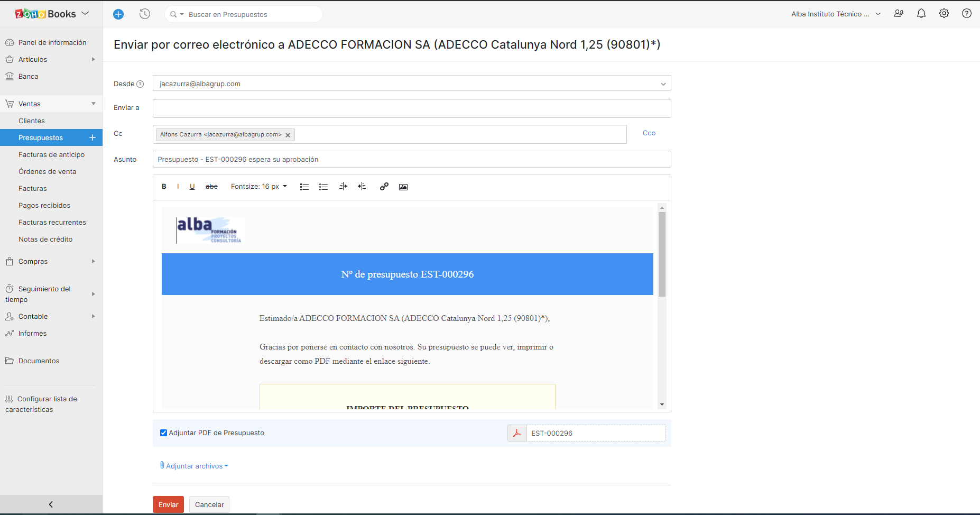Add new Presupuesto with plus icon

click(93, 137)
